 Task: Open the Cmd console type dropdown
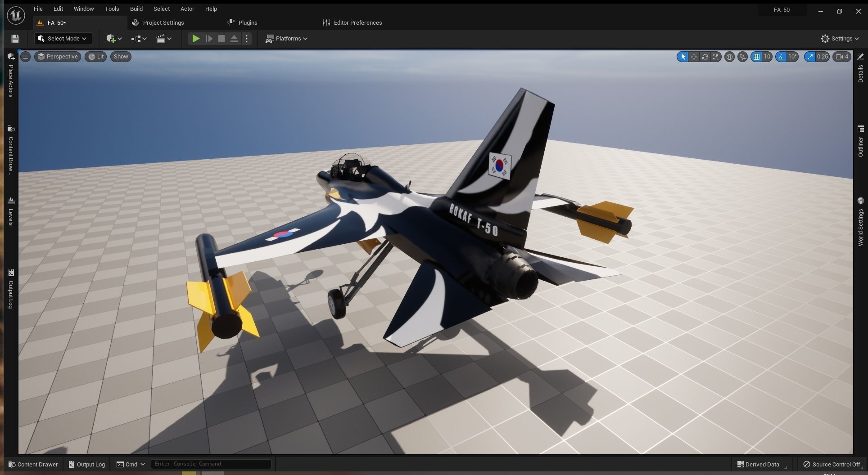131,464
